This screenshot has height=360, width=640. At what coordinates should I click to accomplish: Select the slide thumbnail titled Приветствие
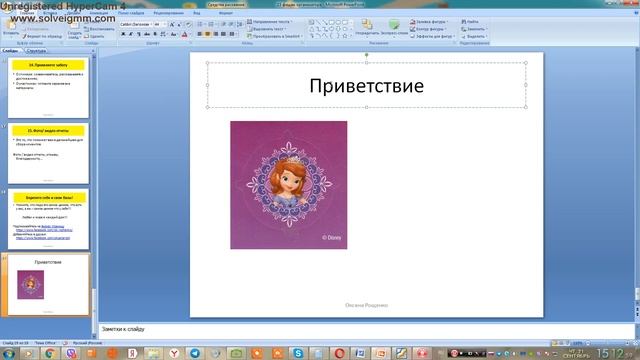(x=48, y=285)
